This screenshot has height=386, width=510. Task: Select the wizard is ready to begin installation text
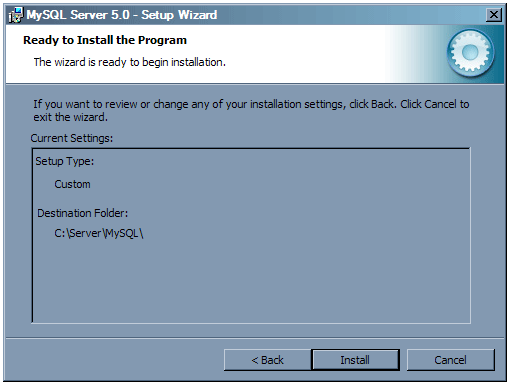(x=130, y=62)
